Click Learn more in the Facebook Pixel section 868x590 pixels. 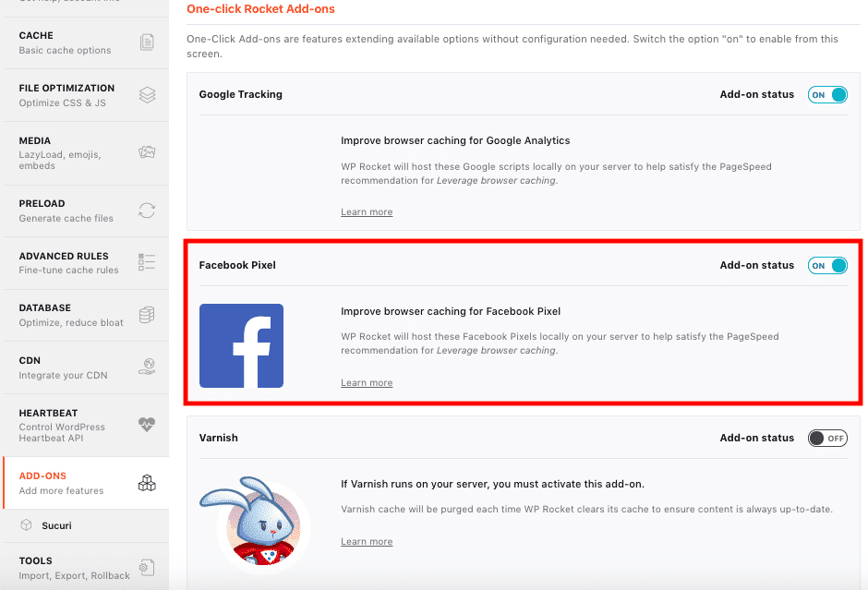367,382
